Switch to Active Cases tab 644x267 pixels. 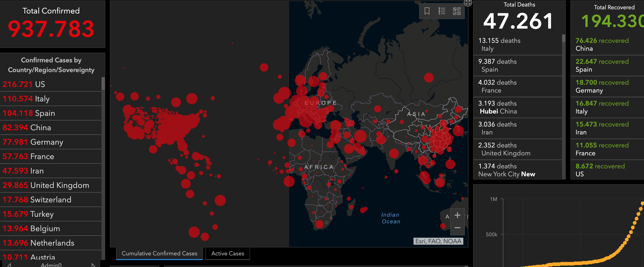point(227,253)
